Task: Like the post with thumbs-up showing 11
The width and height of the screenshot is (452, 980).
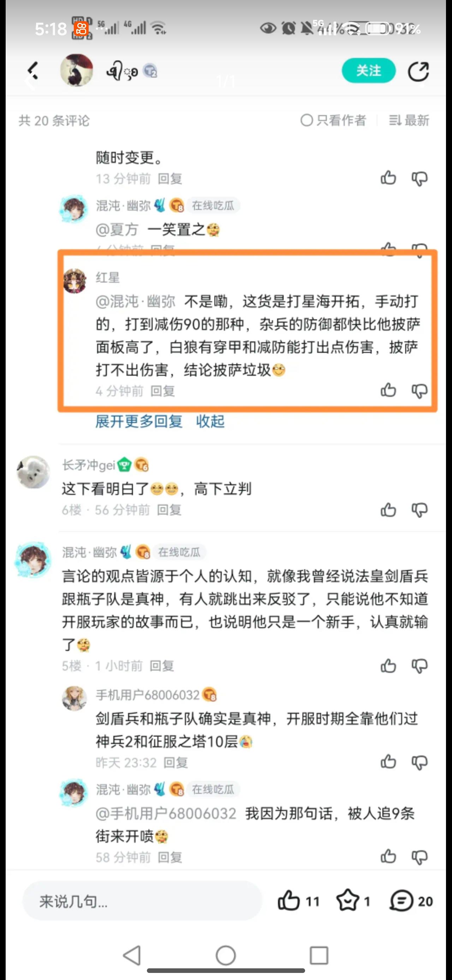Action: click(x=298, y=901)
